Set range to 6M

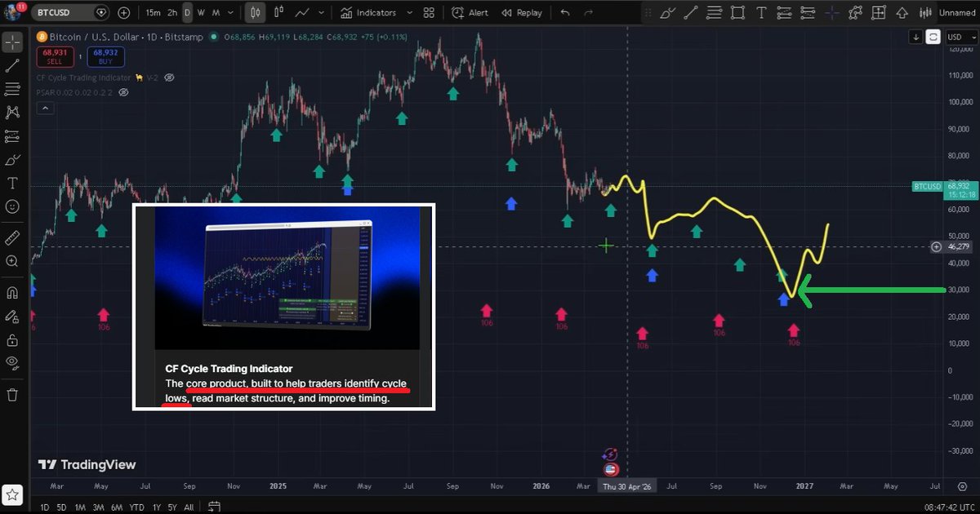(116, 507)
